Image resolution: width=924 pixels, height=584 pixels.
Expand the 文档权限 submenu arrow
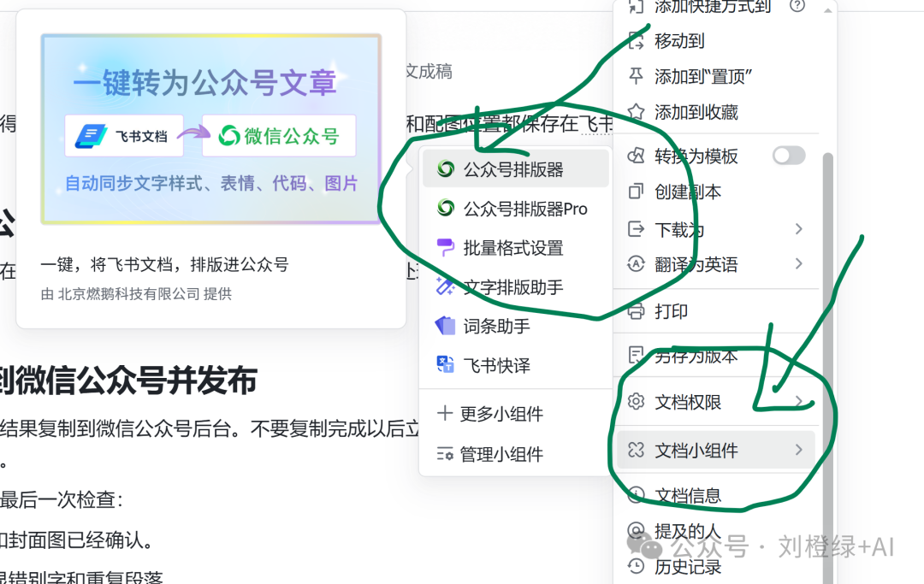pyautogui.click(x=798, y=402)
